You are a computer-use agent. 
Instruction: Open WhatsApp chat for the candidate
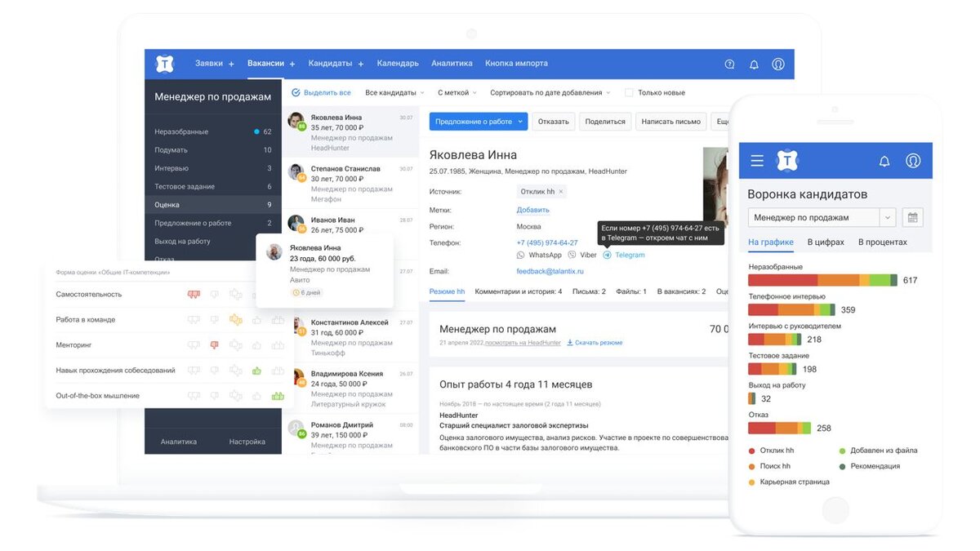[x=539, y=256]
